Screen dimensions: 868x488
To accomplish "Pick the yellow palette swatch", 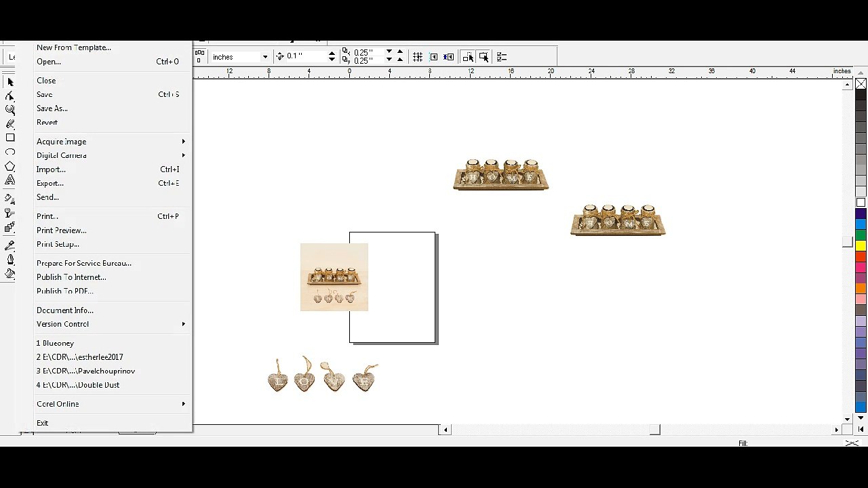I will (861, 245).
